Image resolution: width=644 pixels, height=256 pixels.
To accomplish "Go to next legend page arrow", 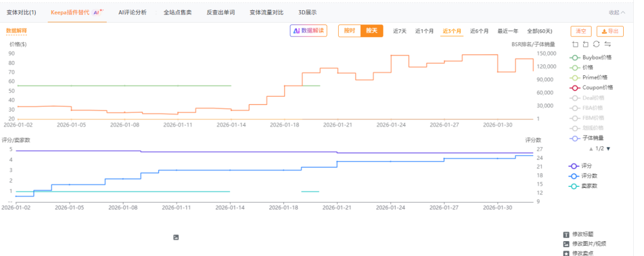I will pyautogui.click(x=608, y=149).
